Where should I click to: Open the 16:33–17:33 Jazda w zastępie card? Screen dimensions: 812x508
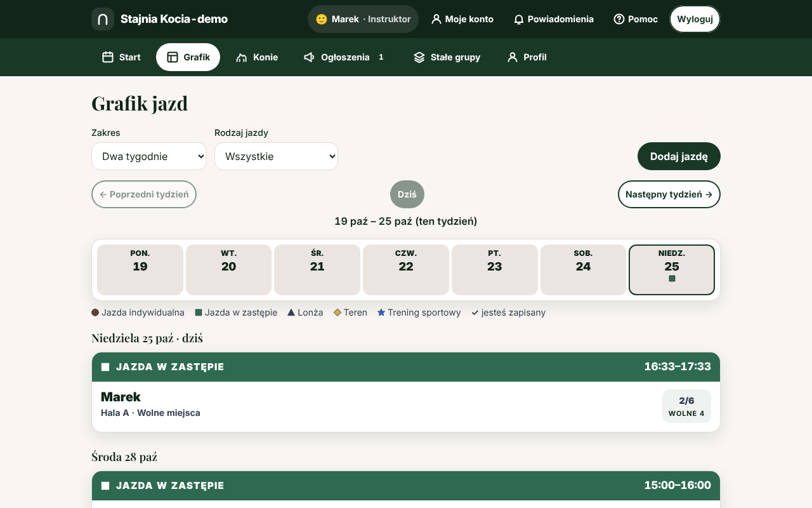(x=406, y=392)
